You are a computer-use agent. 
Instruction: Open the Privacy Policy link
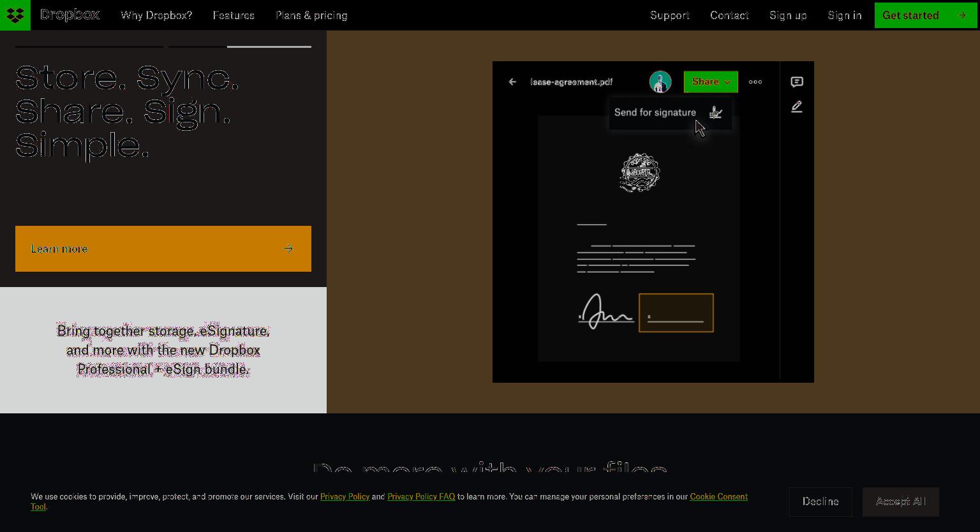(345, 496)
